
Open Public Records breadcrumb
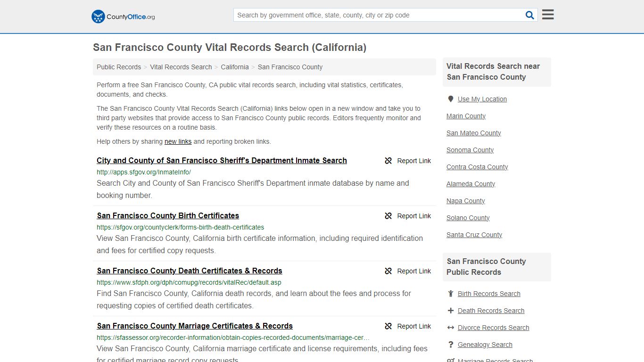[119, 67]
